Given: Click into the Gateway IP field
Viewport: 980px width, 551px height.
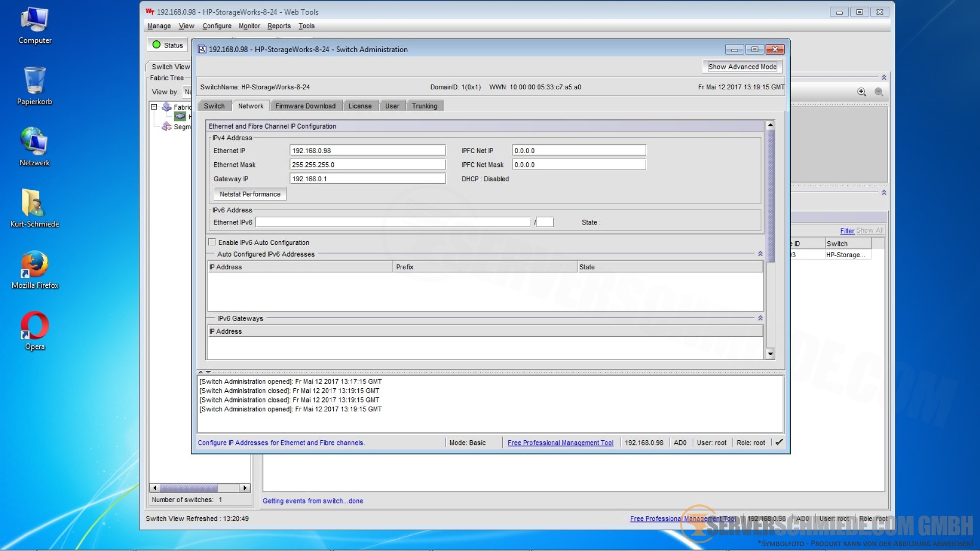Looking at the screenshot, I should click(x=367, y=179).
